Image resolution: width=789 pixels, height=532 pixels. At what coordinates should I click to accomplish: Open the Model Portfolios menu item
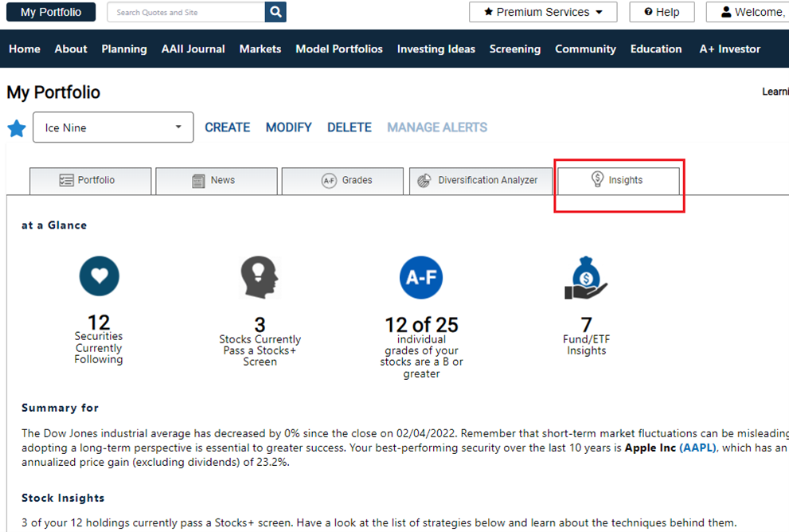tap(339, 49)
